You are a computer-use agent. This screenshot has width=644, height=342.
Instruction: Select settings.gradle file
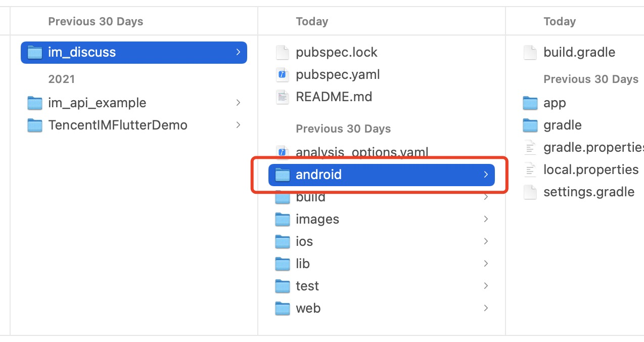(589, 192)
